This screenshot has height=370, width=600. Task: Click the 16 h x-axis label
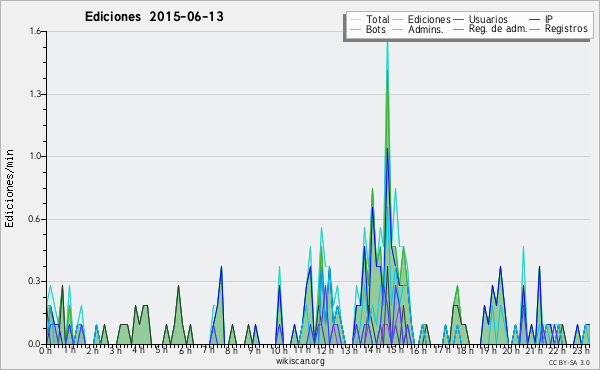418,350
